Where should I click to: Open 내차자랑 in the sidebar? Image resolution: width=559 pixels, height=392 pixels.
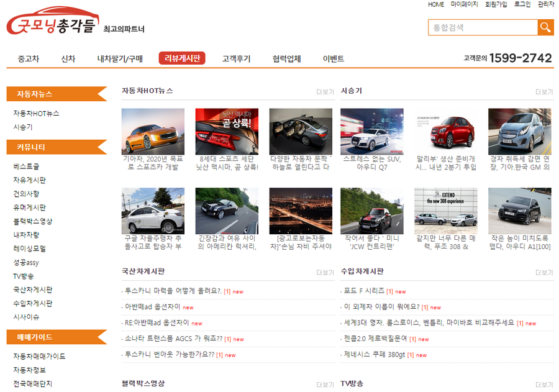click(26, 235)
